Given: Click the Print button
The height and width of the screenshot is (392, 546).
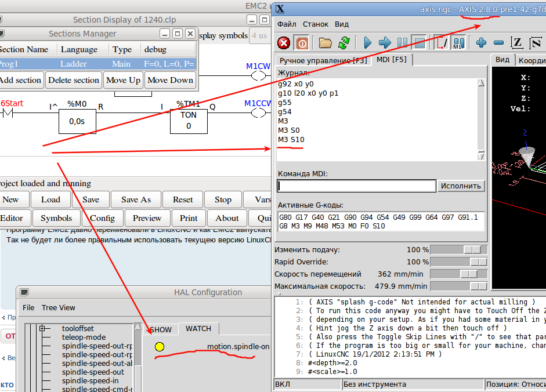Looking at the screenshot, I should (189, 218).
